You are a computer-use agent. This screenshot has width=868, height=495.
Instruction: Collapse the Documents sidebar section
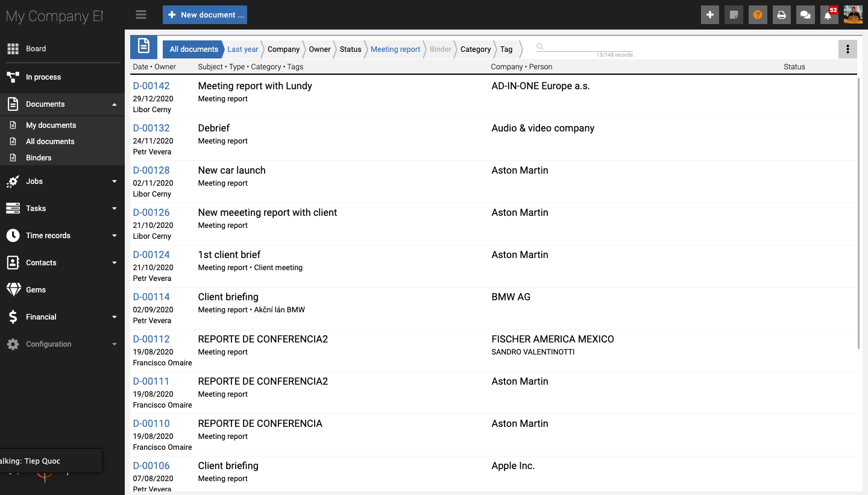(x=115, y=104)
